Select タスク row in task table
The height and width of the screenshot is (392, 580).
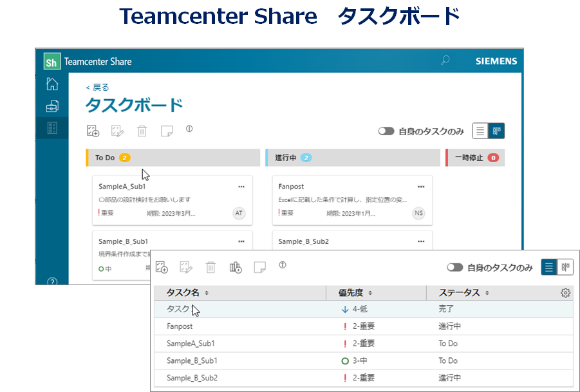tap(364, 309)
